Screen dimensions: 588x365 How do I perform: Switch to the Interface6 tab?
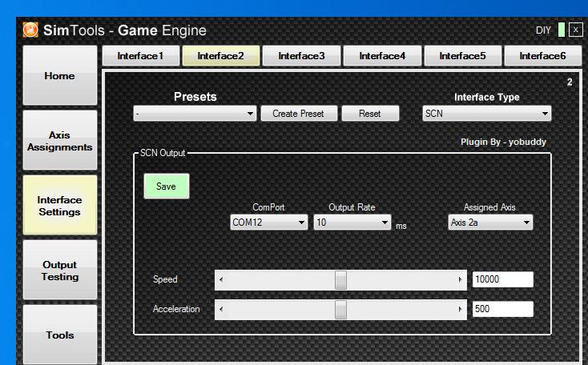point(542,56)
